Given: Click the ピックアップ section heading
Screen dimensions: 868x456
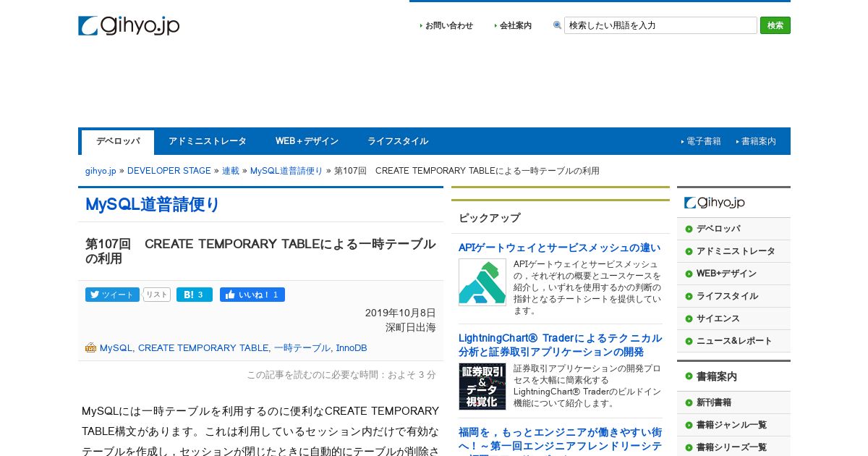Looking at the screenshot, I should click(x=490, y=218).
